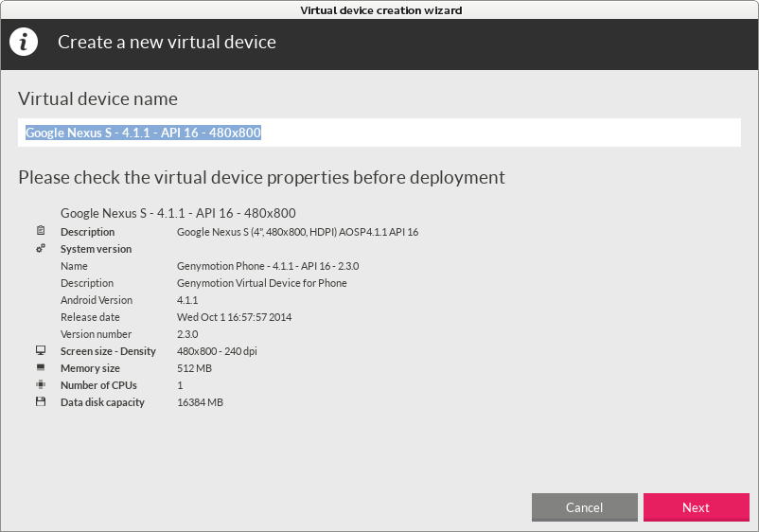Click the 'Screen size - Density' label
This screenshot has width=759, height=532.
108,351
